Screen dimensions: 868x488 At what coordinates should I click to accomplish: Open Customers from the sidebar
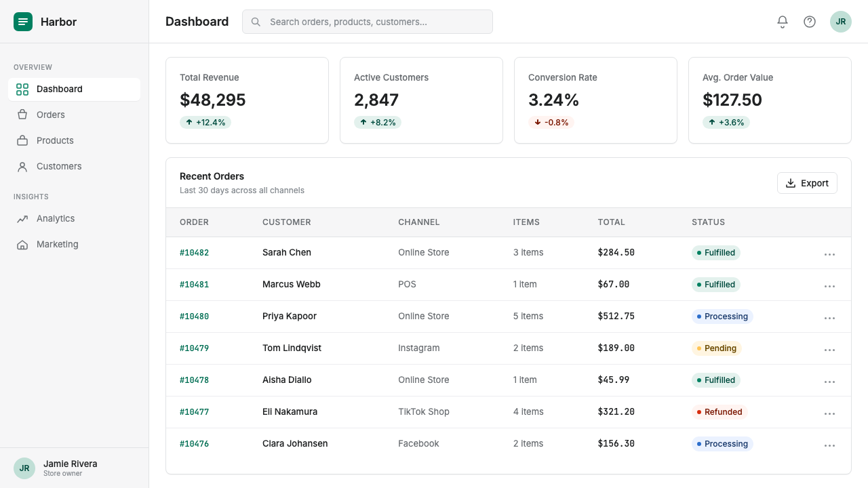tap(75, 167)
